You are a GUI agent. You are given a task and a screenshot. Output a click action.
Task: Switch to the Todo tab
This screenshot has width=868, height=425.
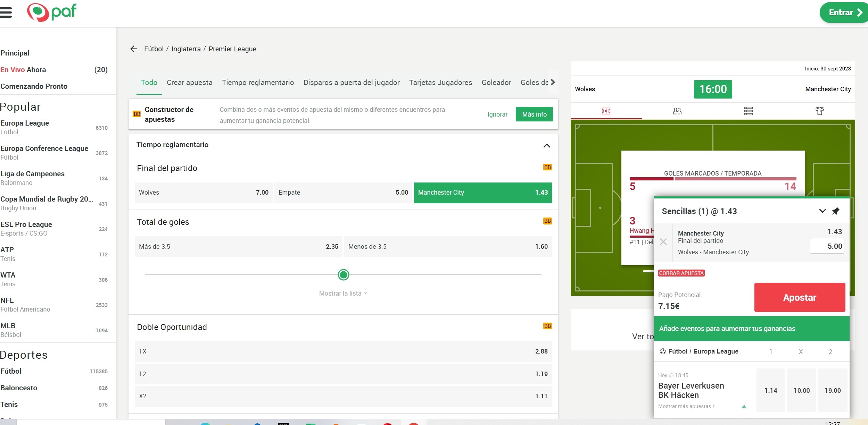pyautogui.click(x=149, y=83)
